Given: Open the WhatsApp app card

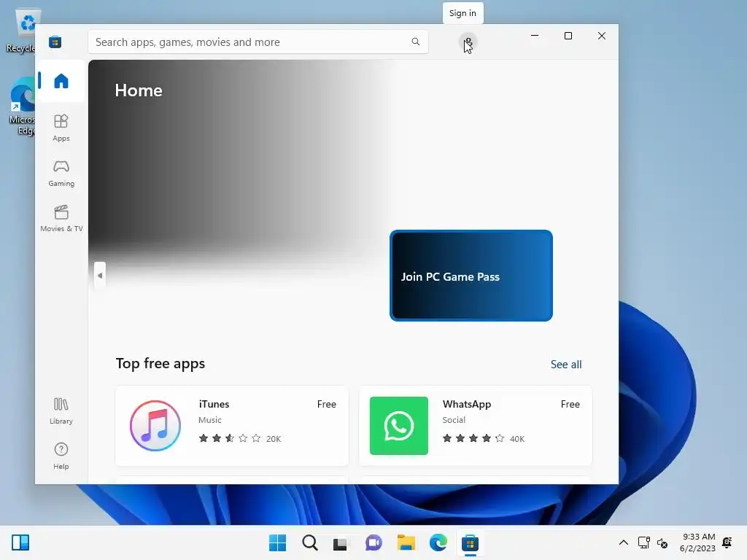Looking at the screenshot, I should pyautogui.click(x=476, y=425).
